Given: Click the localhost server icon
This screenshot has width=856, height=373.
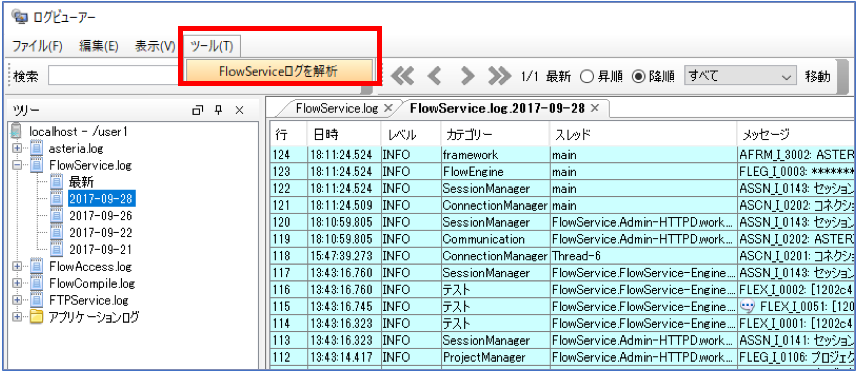Looking at the screenshot, I should coord(16,132).
